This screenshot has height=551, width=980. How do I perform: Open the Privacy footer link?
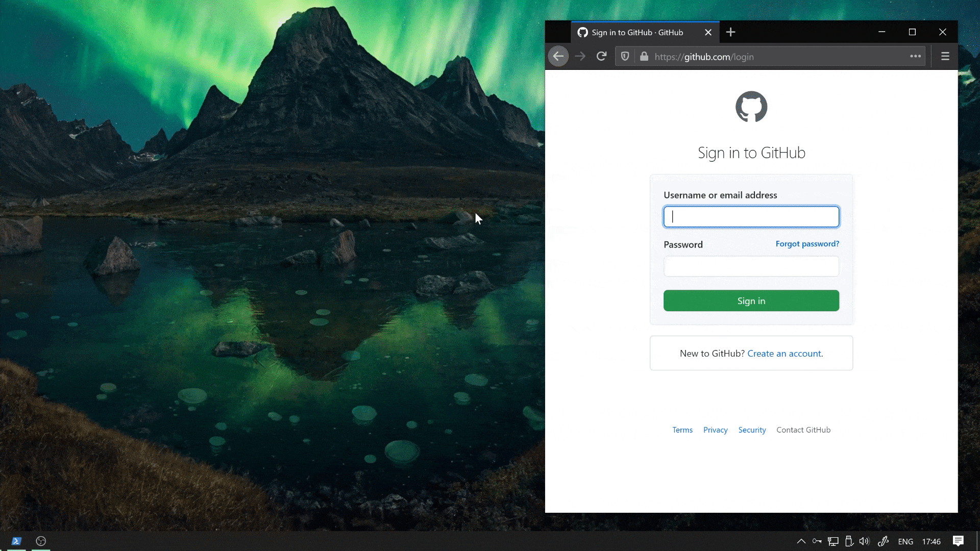pos(715,430)
